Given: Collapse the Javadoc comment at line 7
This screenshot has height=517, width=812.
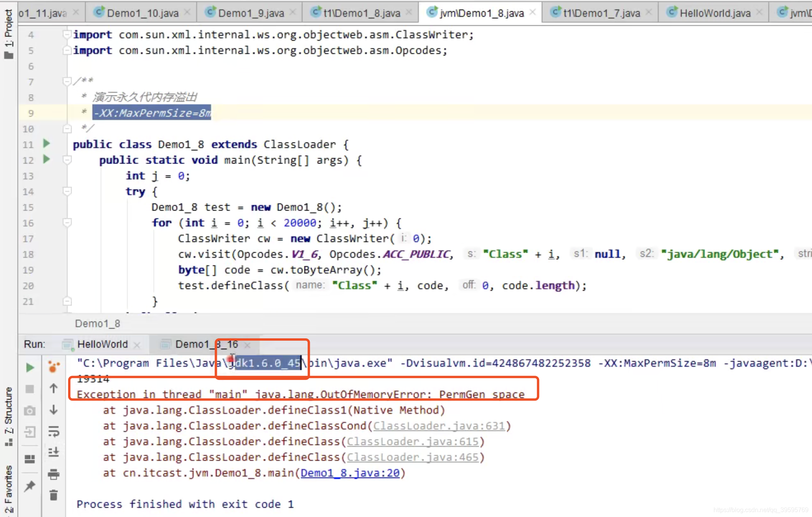Looking at the screenshot, I should coord(67,81).
